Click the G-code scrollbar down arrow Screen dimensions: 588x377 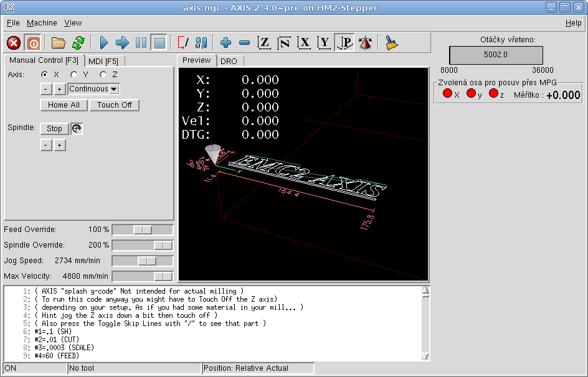(x=425, y=356)
